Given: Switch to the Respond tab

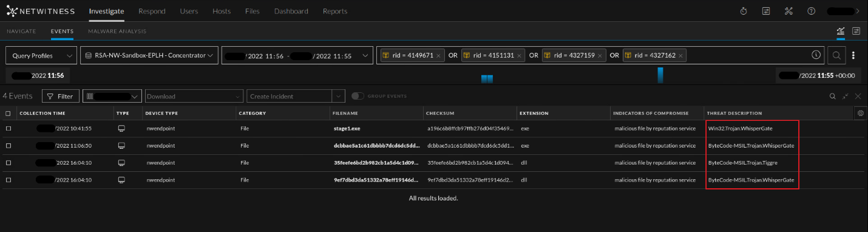Looking at the screenshot, I should click(152, 11).
